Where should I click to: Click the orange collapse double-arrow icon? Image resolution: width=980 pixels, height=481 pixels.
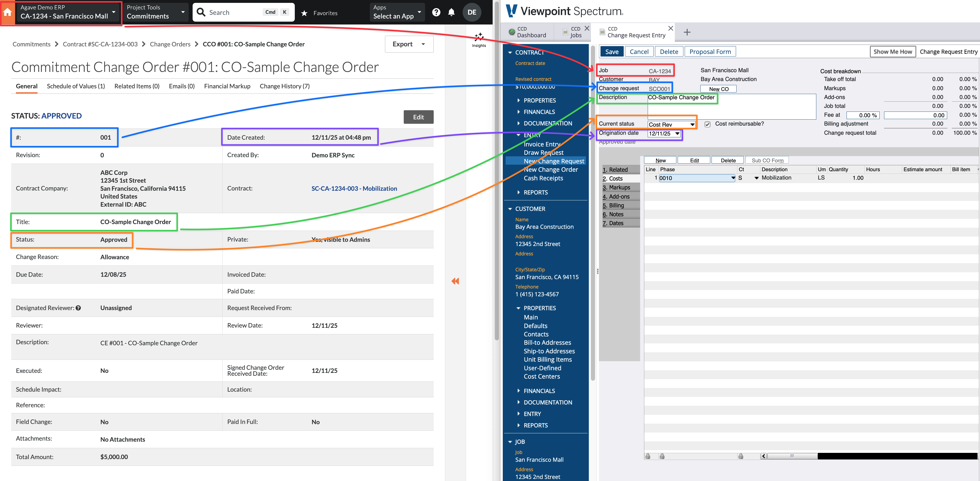[x=455, y=281]
